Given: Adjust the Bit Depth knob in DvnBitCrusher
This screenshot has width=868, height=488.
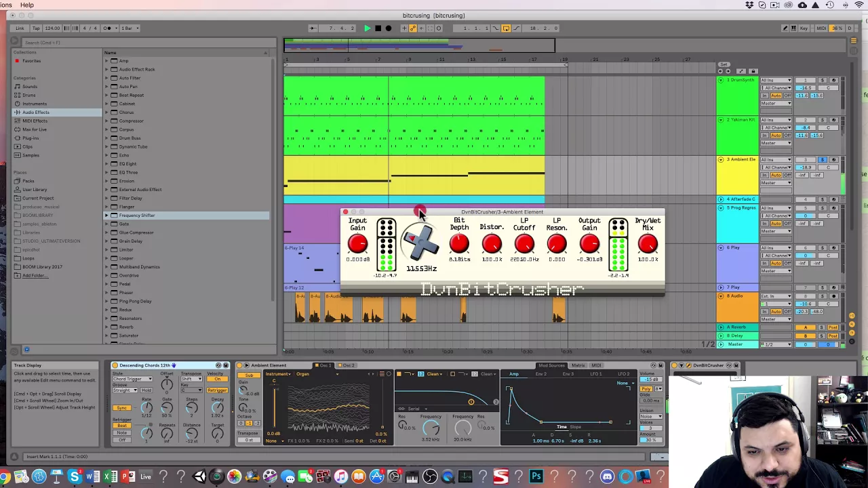Looking at the screenshot, I should pos(459,243).
